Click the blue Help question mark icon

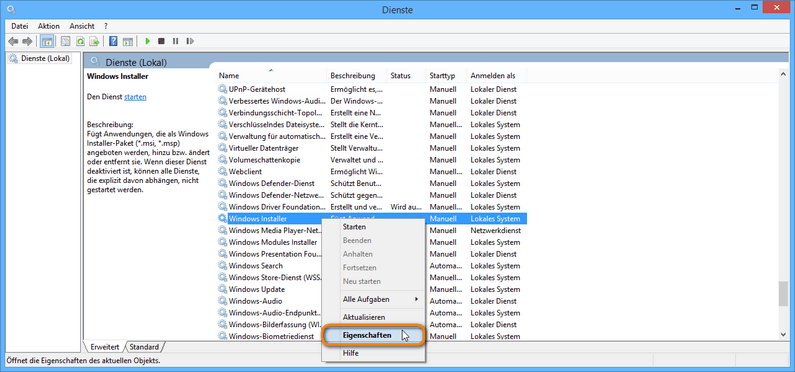click(x=114, y=41)
